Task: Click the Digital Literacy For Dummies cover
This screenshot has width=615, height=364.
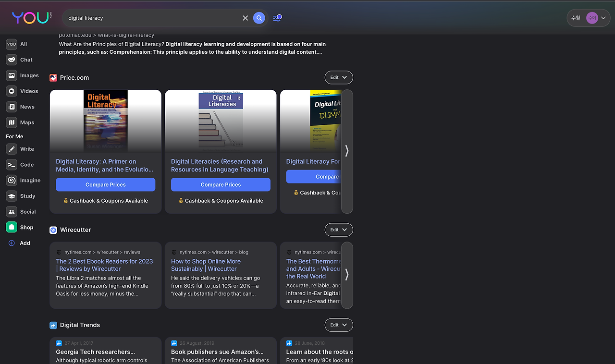Action: click(326, 121)
